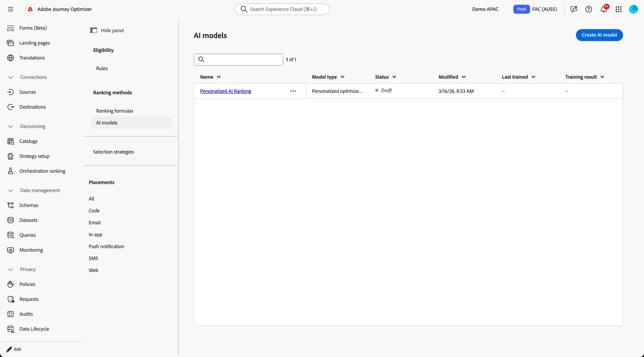Image resolution: width=644 pixels, height=357 pixels.
Task: Open the user profile avatar
Action: (x=633, y=9)
